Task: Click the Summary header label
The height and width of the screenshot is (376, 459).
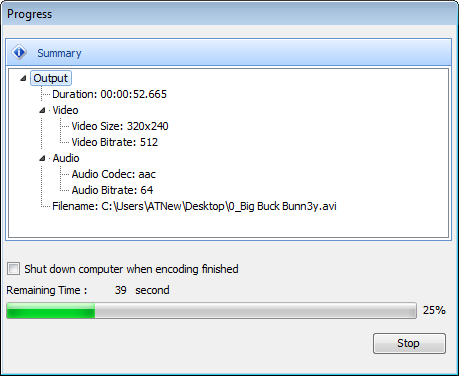Action: pos(59,53)
